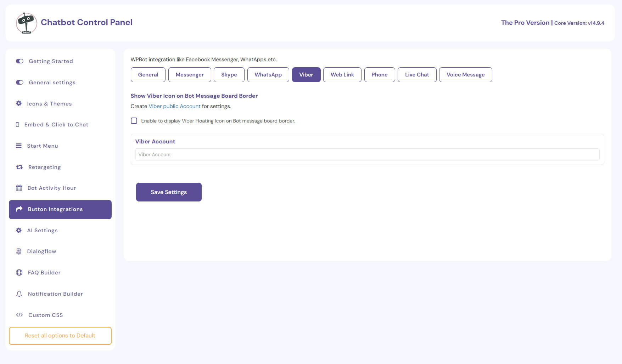The image size is (622, 364).
Task: Go to the Retargeting section
Action: coord(60,167)
